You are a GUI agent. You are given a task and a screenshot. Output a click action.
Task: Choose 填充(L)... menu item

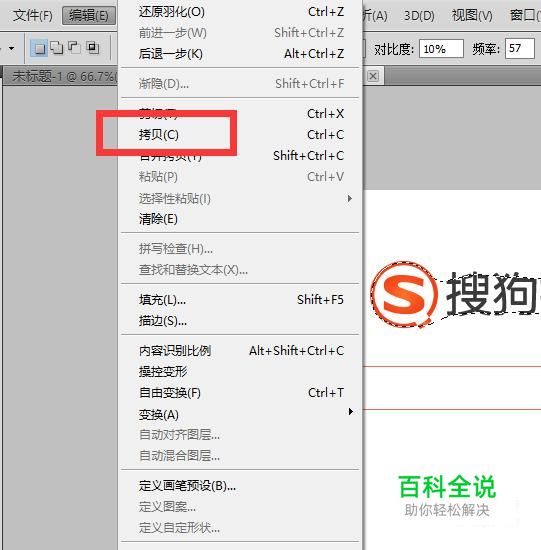point(240,300)
